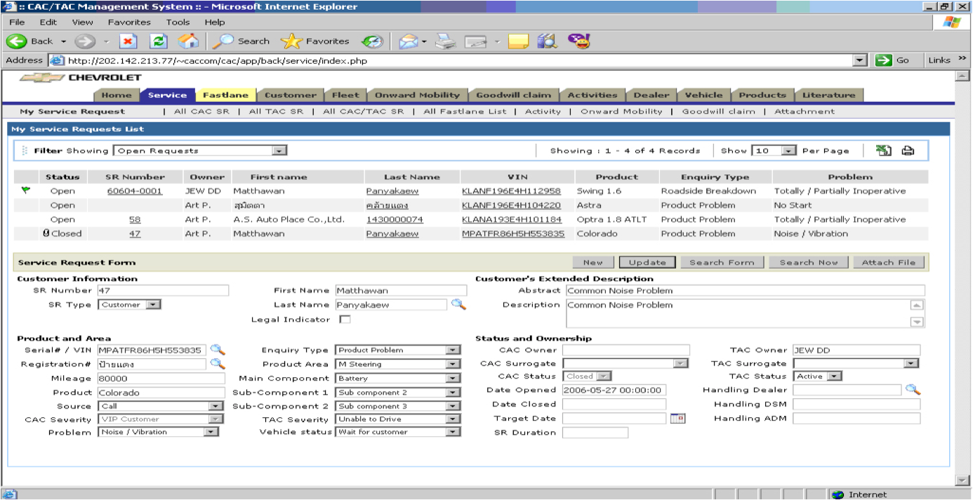
Task: Click the yellow Discuss note icon
Action: [x=518, y=41]
